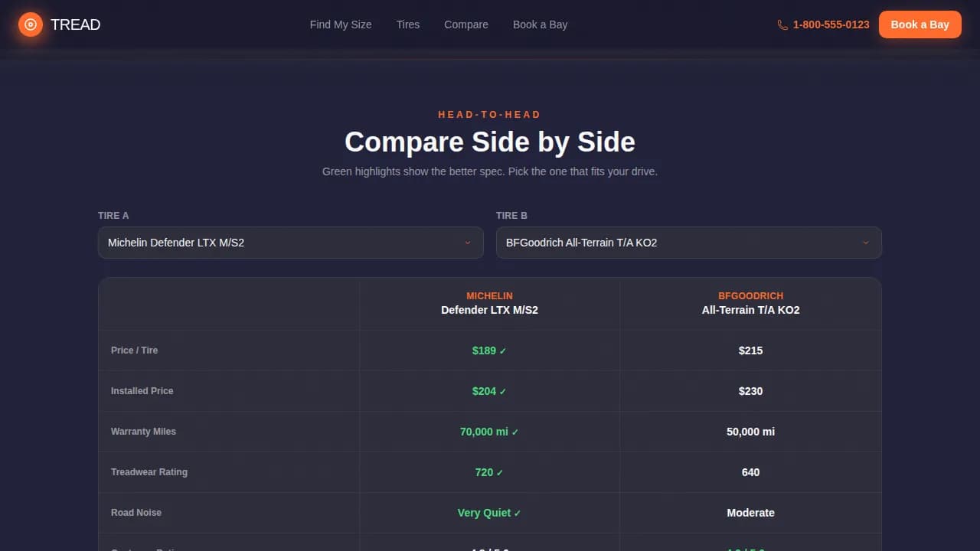Click the 50,000 mi warranty value

click(x=750, y=432)
